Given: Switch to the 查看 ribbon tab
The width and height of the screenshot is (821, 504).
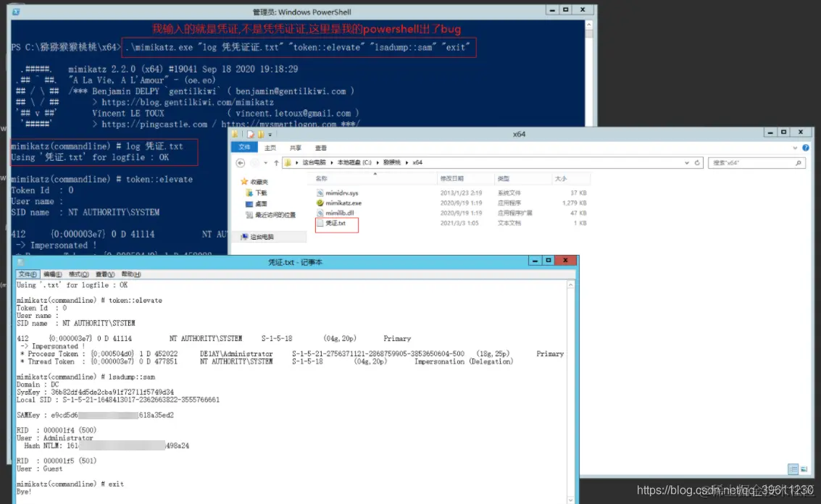Looking at the screenshot, I should coord(321,148).
